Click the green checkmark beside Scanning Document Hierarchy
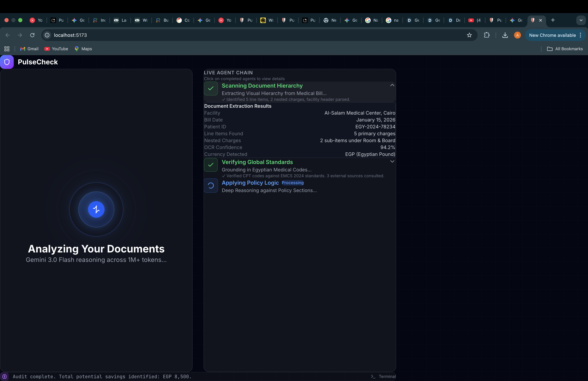The height and width of the screenshot is (381, 588). 211,88
